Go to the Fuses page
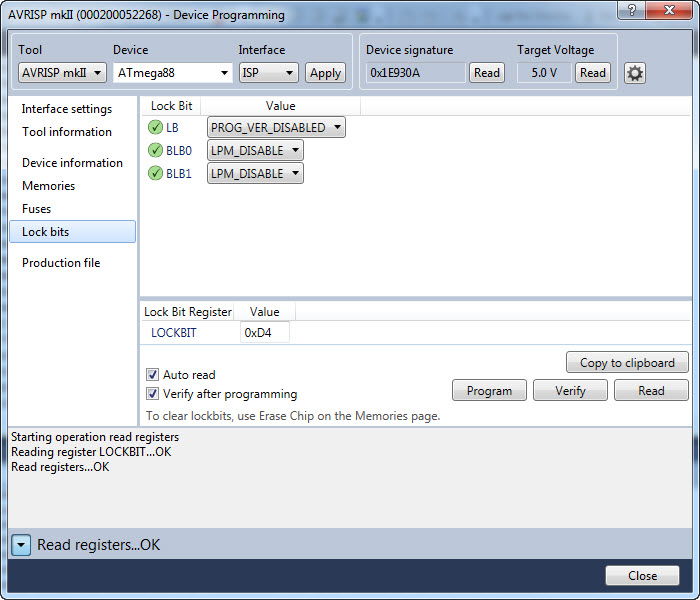 click(37, 208)
